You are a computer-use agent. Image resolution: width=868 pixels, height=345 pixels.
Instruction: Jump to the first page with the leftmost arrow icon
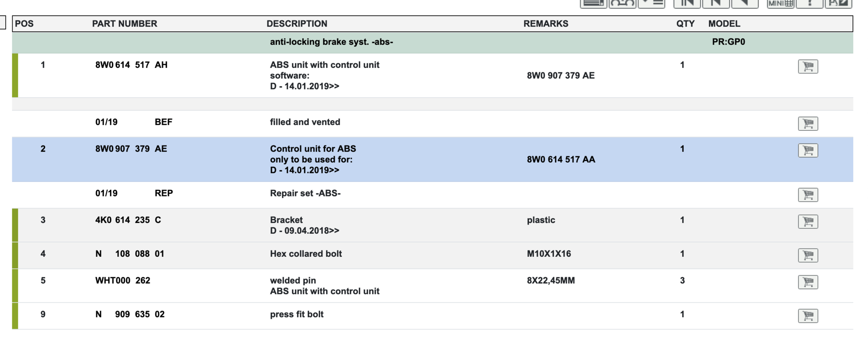(687, 4)
